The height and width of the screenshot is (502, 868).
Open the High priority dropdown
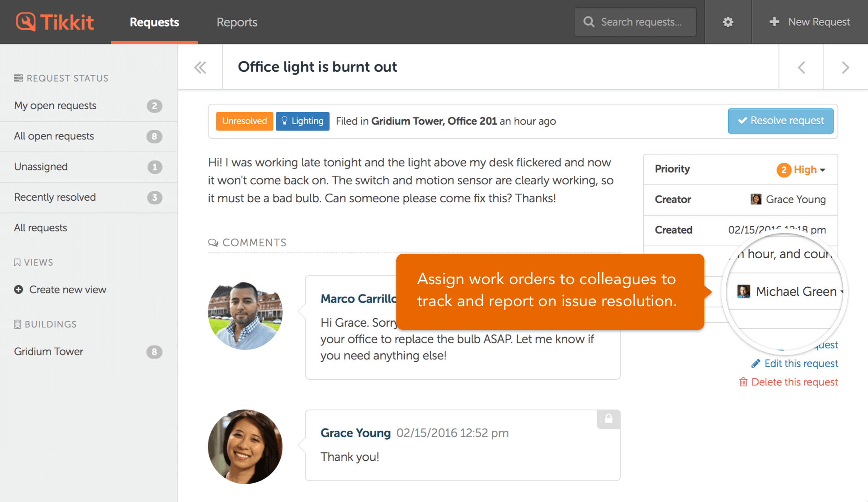pos(801,169)
